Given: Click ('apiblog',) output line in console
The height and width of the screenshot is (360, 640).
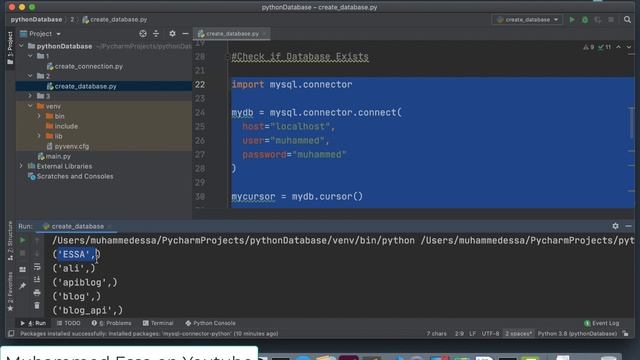Looking at the screenshot, I should (85, 282).
